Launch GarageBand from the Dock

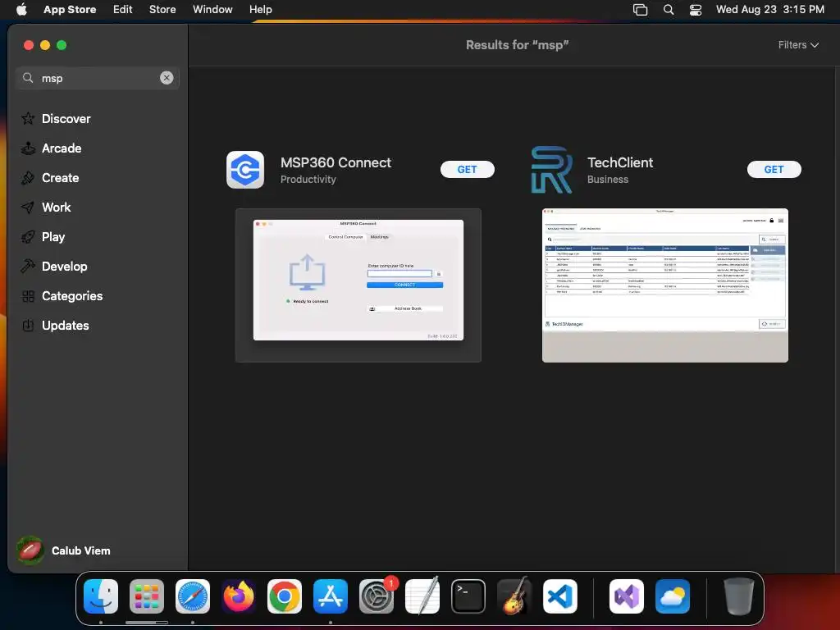click(514, 596)
